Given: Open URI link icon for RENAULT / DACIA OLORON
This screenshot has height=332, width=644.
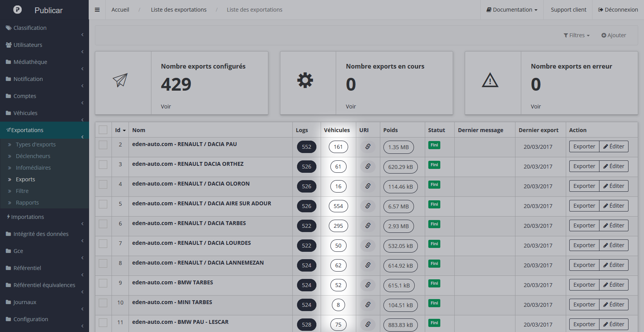Looking at the screenshot, I should (368, 186).
